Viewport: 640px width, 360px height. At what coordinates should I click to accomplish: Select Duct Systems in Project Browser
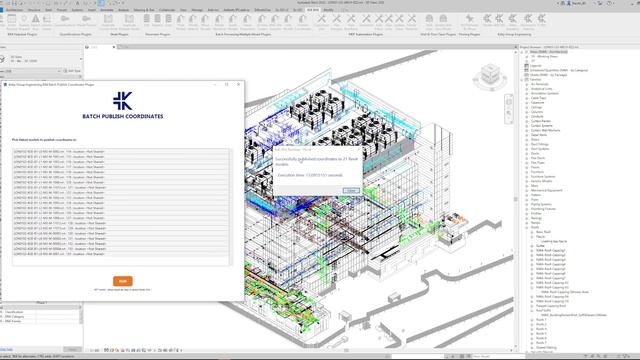(540, 149)
